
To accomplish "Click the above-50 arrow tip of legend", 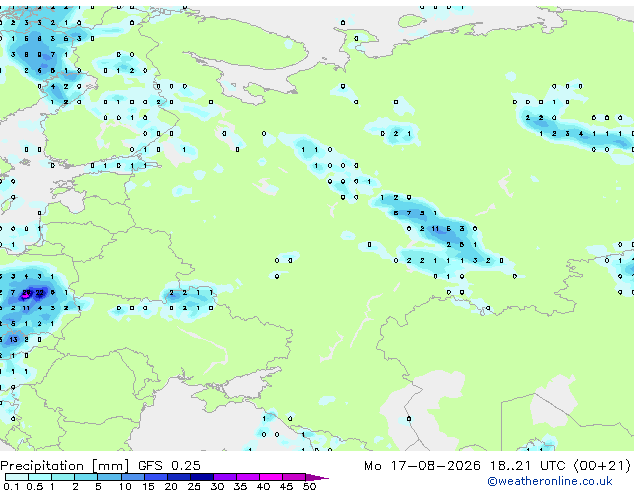I will 317,477.
